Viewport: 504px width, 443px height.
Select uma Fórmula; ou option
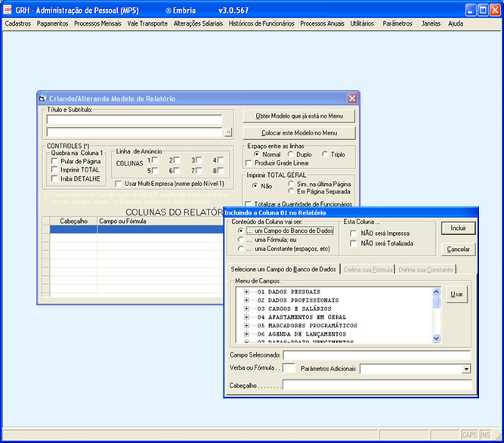240,240
